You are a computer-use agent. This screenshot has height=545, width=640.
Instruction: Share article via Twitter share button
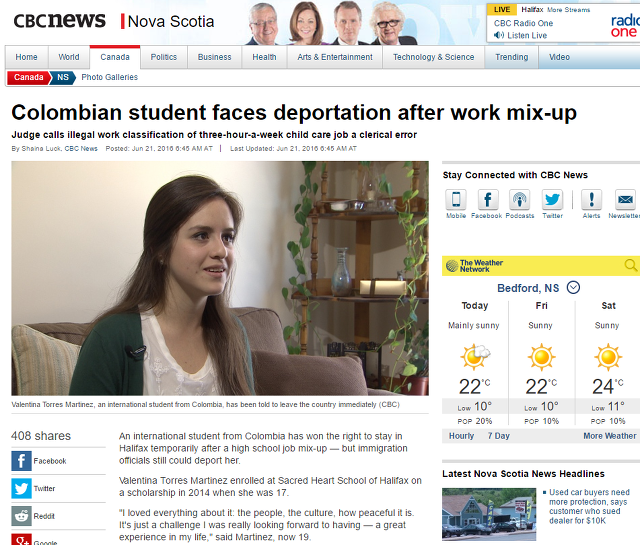[x=21, y=489]
